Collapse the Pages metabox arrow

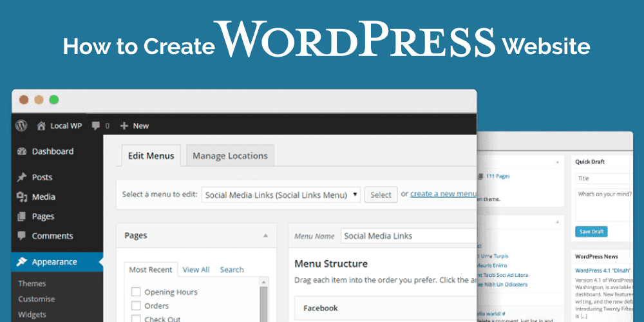[x=265, y=236]
